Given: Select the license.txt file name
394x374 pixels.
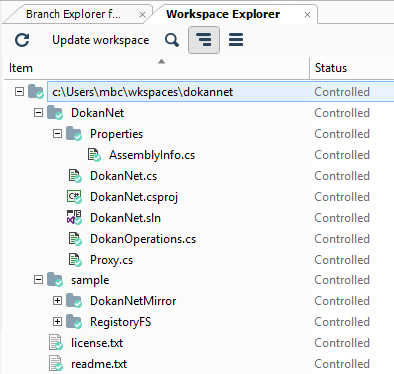Looking at the screenshot, I should (x=97, y=343).
